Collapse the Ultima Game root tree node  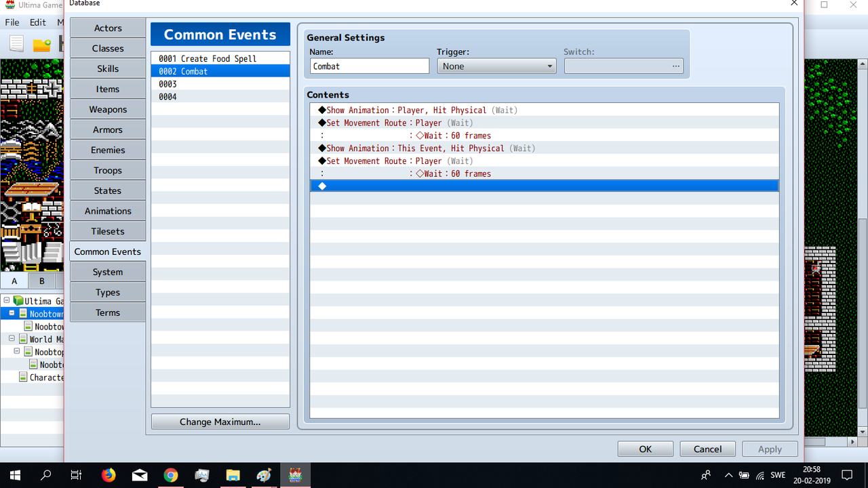pos(6,301)
